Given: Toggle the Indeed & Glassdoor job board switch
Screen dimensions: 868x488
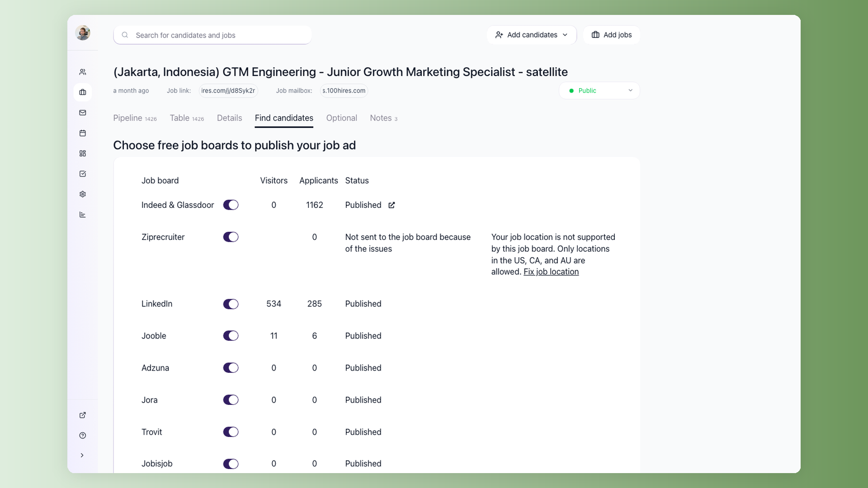Looking at the screenshot, I should pyautogui.click(x=231, y=205).
